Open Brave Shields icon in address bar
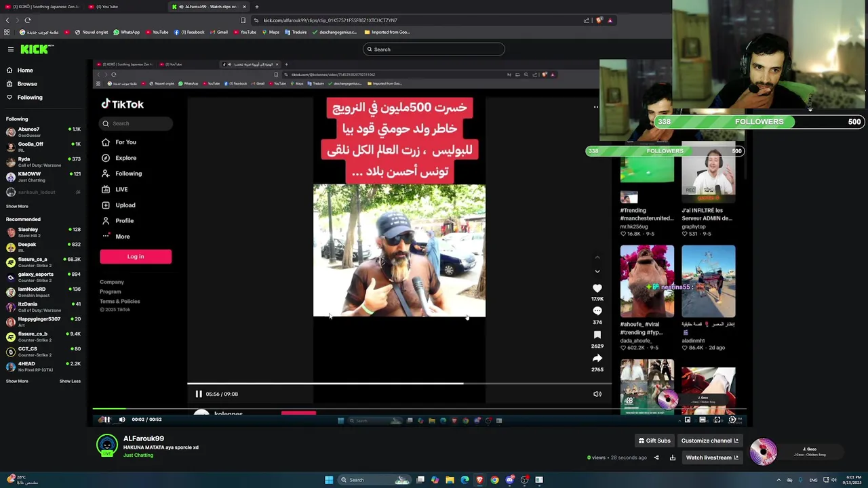Screen dimensions: 868x488 [x=599, y=20]
